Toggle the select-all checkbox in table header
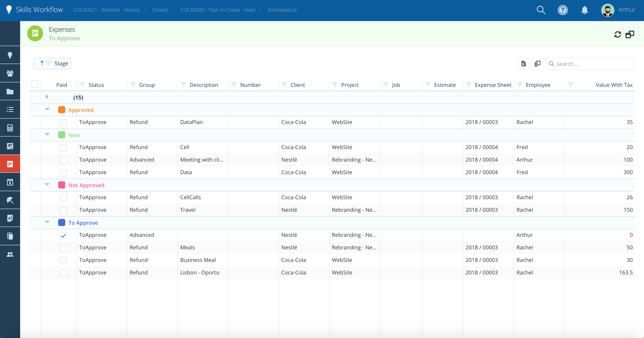Screen dimensions: 644x338 point(35,84)
